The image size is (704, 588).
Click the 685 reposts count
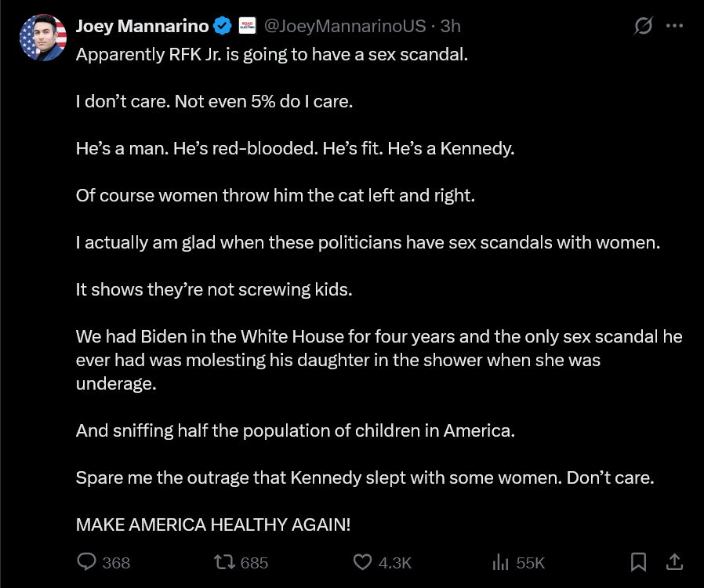254,563
